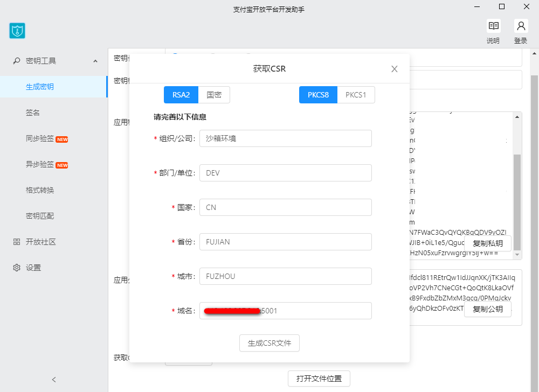Maximize the 支付宝开放平台开发助手 window

click(x=502, y=6)
